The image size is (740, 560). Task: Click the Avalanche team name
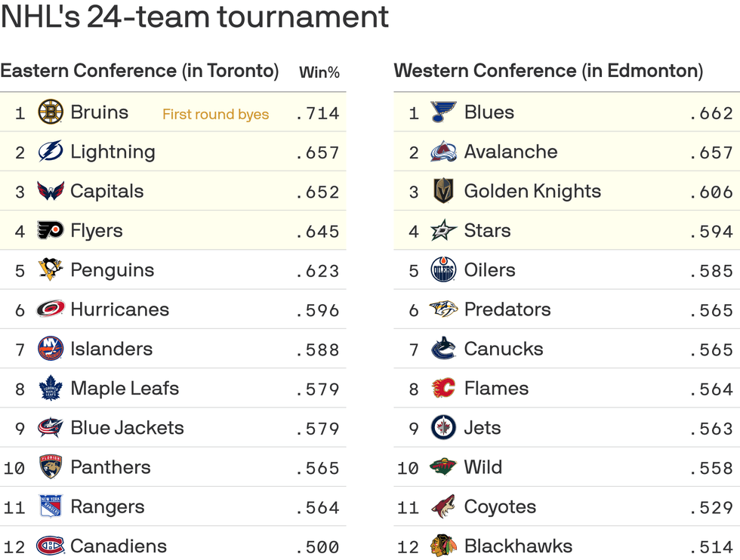pyautogui.click(x=510, y=152)
